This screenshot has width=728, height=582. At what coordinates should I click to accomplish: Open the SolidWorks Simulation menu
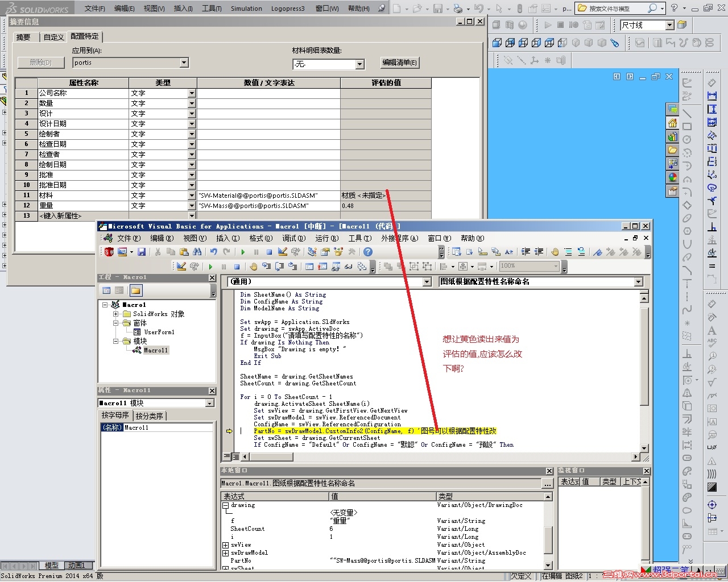tap(246, 9)
